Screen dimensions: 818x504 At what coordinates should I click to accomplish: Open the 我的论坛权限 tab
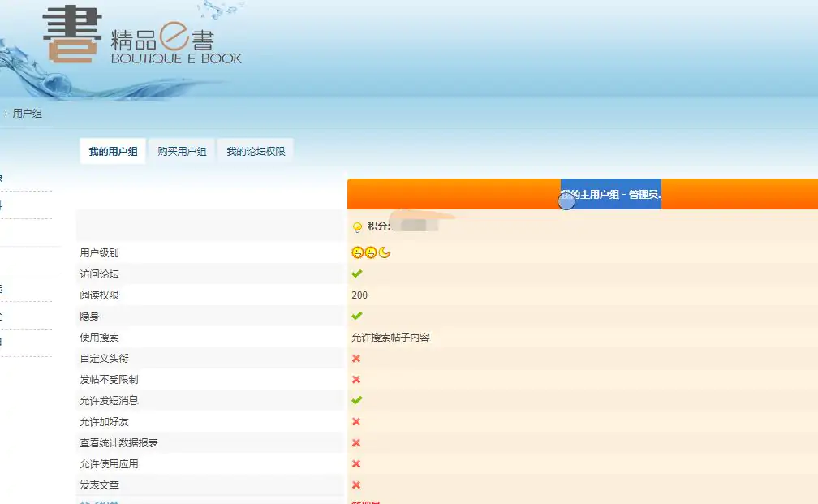click(x=256, y=151)
